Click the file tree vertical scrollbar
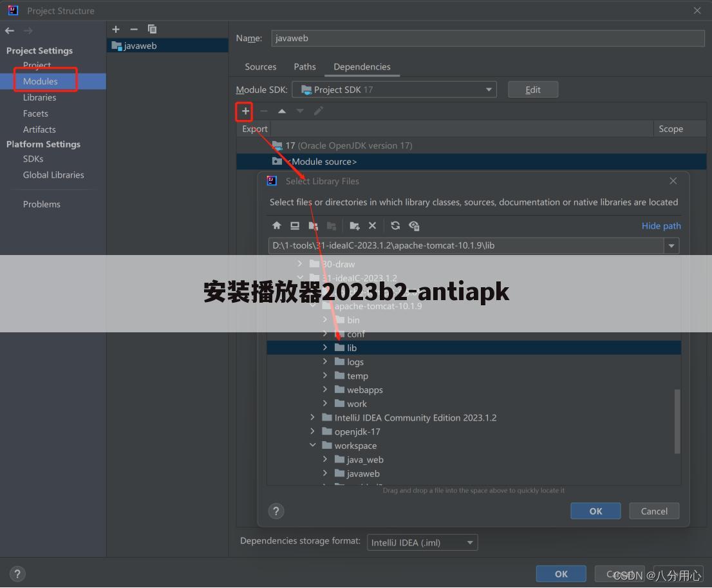 (677, 421)
